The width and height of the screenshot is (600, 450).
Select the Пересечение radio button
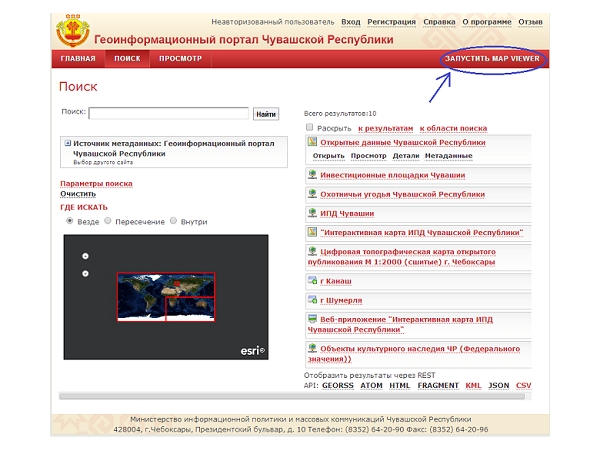108,221
